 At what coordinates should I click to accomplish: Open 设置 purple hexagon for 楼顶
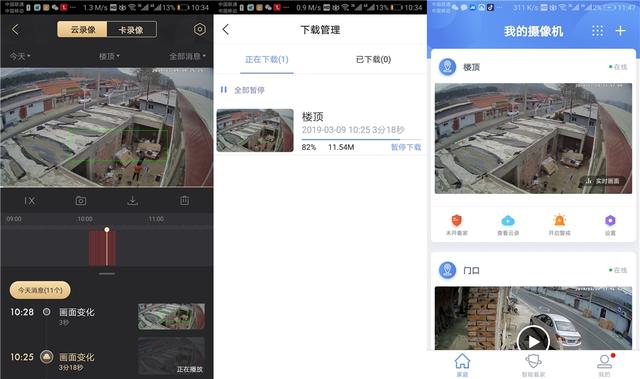pos(610,221)
